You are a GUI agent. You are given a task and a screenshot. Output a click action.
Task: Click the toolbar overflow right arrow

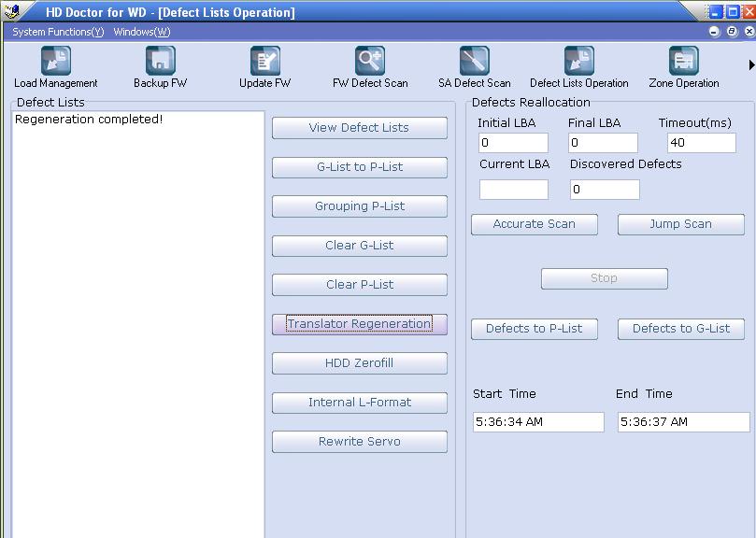751,64
